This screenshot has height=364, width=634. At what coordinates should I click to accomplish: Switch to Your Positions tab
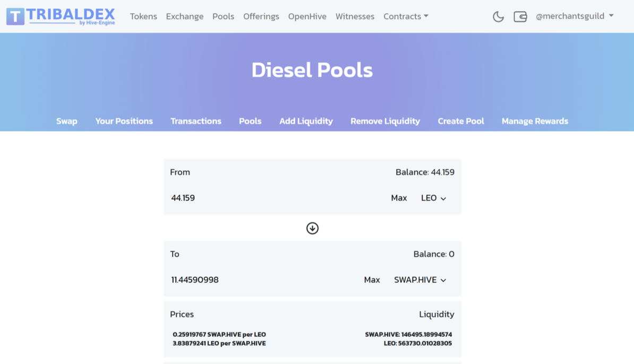coord(124,121)
